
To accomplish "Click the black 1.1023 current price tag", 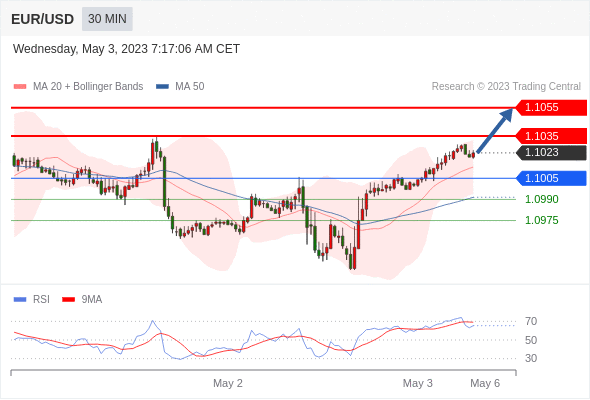I will tap(551, 152).
